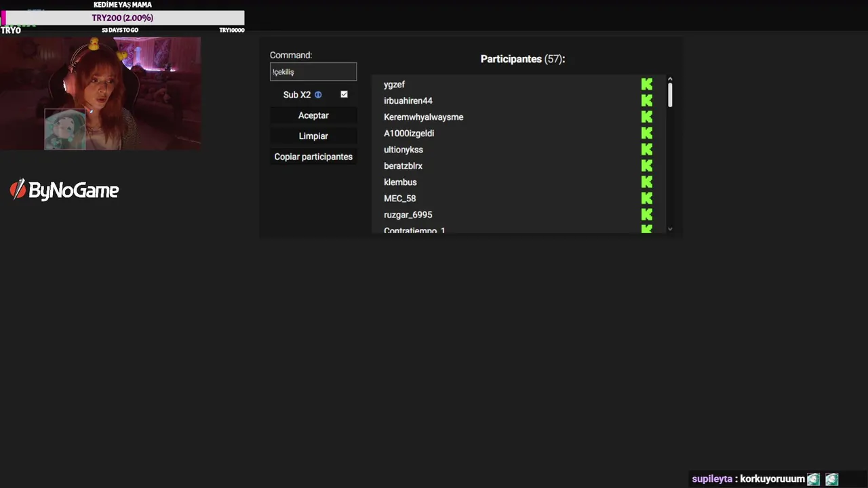This screenshot has height=488, width=868.
Task: Click the ByNoGame logo
Action: point(64,190)
